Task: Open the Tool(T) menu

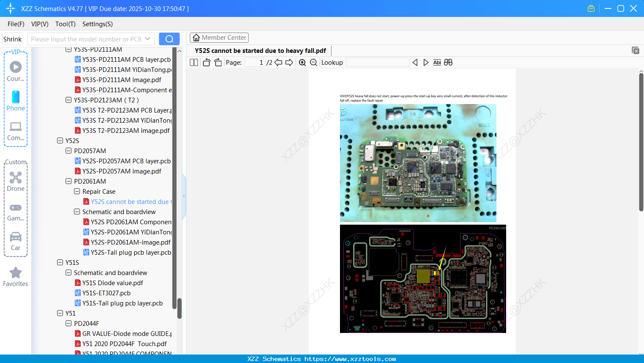Action: 66,24
